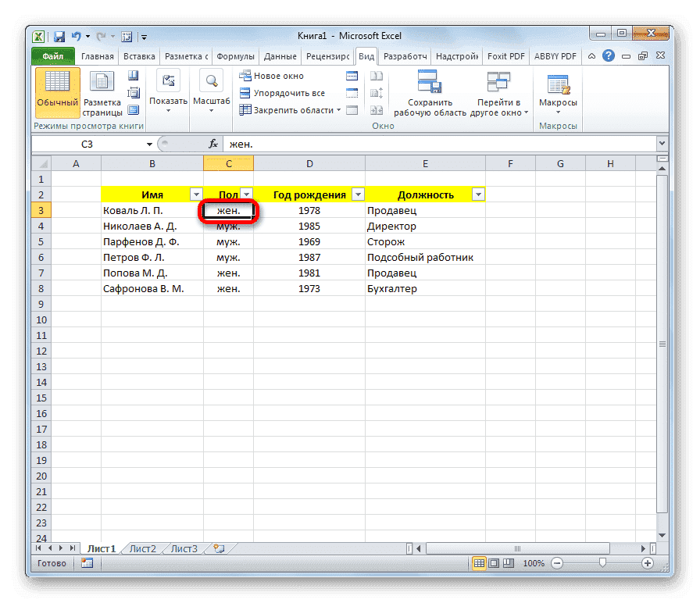Switch to the Формулы ribbon tab
Screen dimensions: 700x603
(236, 55)
